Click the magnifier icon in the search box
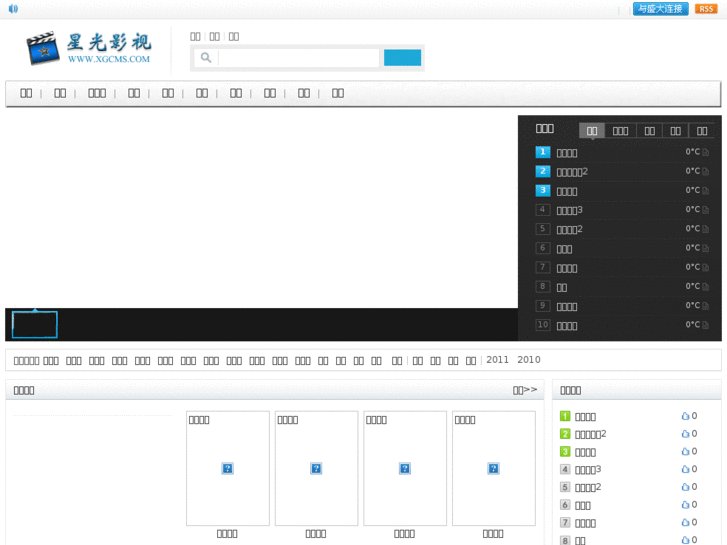The width and height of the screenshot is (727, 545). point(206,58)
